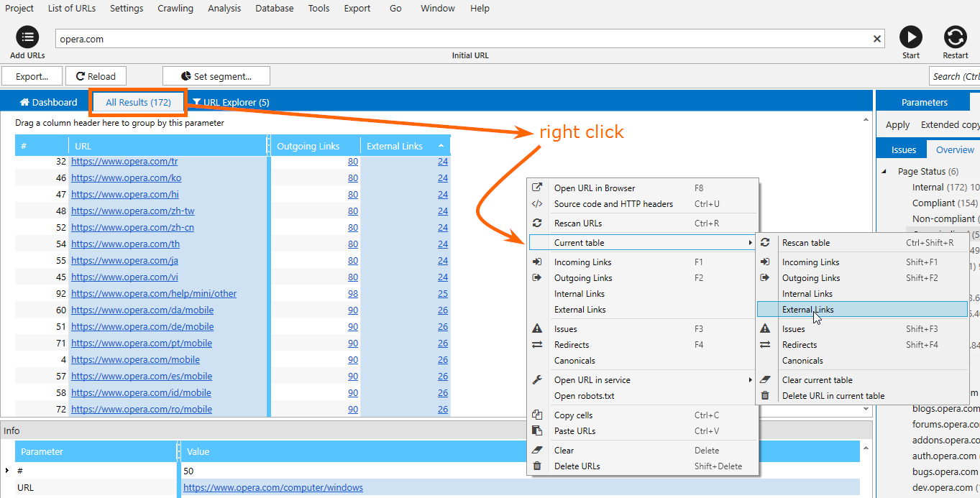Switch to the Dashboard tab

coord(48,102)
